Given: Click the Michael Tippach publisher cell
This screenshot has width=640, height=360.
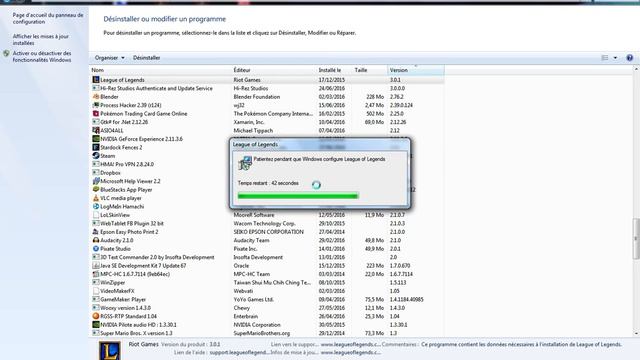Looking at the screenshot, I should pos(253,131).
